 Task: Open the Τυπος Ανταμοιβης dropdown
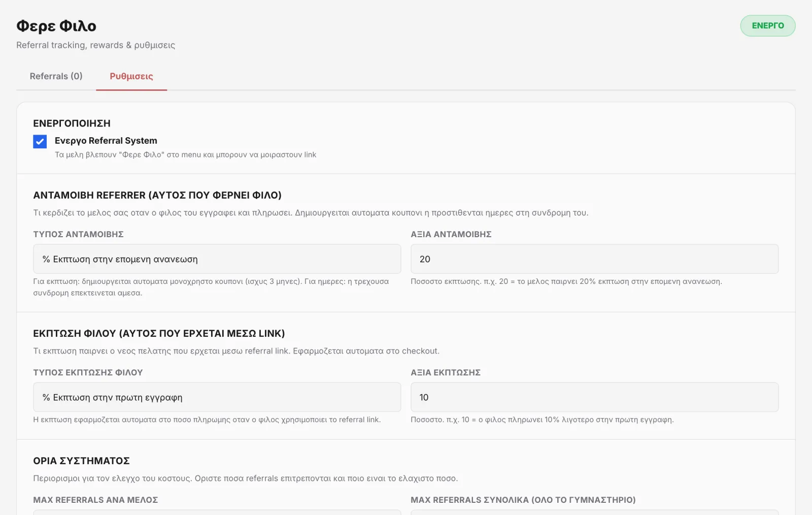(217, 259)
